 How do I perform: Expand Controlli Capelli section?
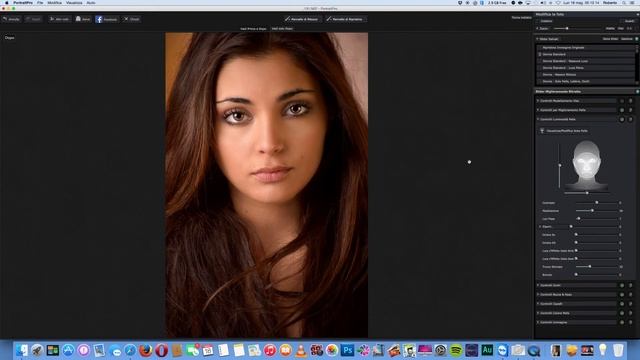(x=538, y=304)
